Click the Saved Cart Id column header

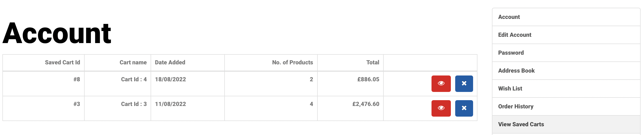tap(63, 62)
